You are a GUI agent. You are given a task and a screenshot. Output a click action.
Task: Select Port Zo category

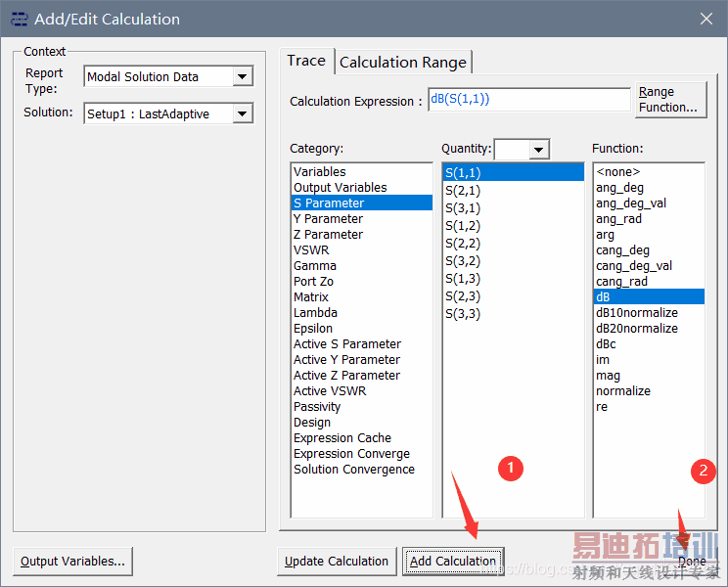pos(362,282)
